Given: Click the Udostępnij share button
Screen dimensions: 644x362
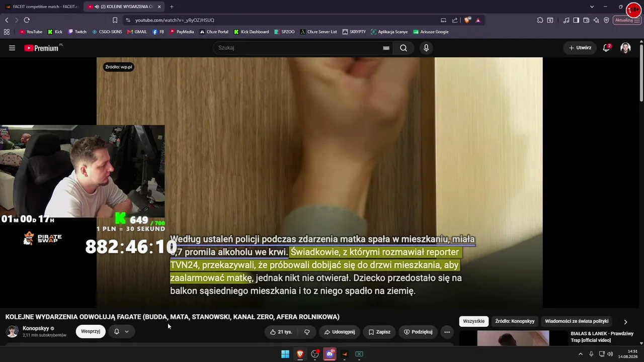Looking at the screenshot, I should 340,332.
